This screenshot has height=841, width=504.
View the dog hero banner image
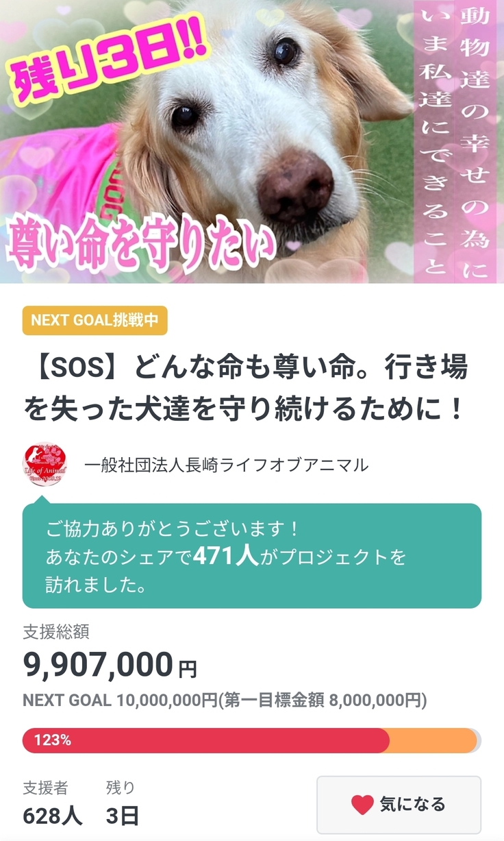click(252, 141)
